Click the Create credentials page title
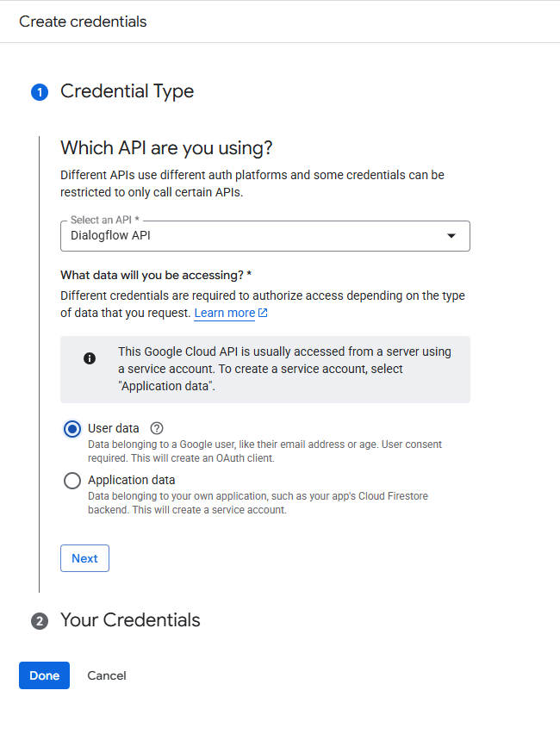The width and height of the screenshot is (560, 734). click(83, 22)
